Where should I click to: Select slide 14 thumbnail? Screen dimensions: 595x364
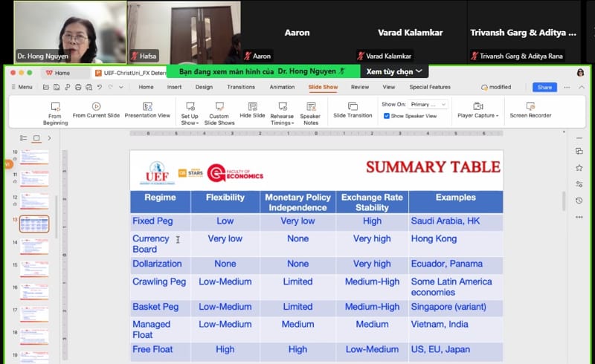pos(33,246)
